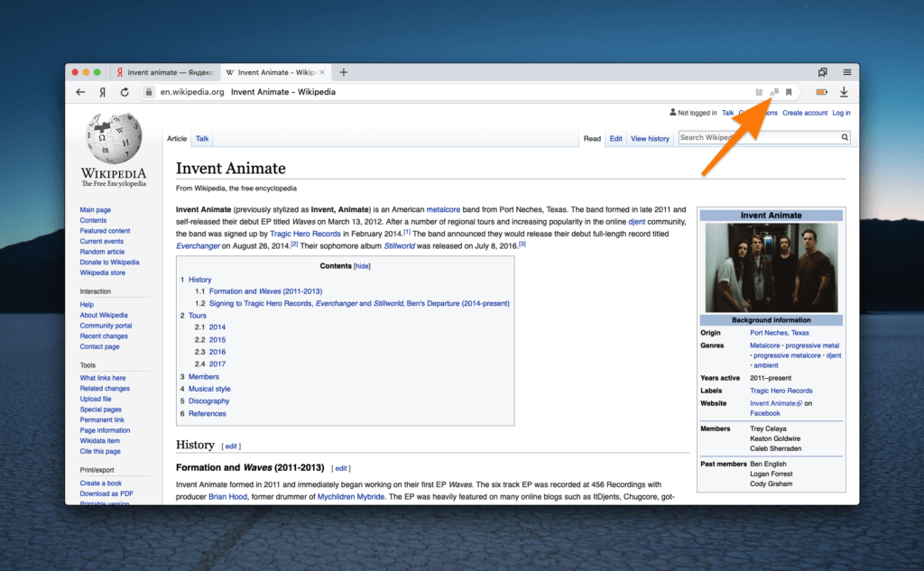
Task: Go back using the browser back arrow
Action: pyautogui.click(x=80, y=92)
